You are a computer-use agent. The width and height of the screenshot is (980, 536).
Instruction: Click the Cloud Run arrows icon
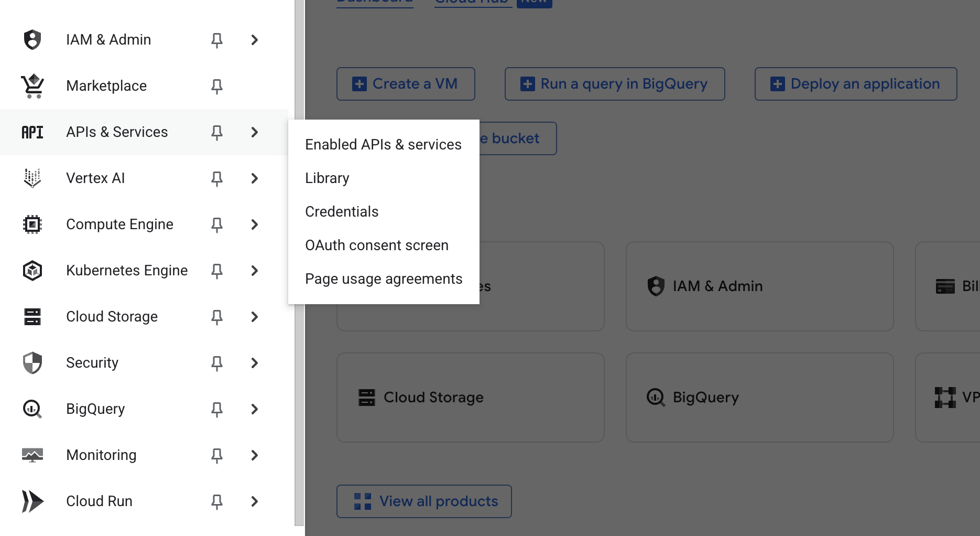(x=32, y=501)
